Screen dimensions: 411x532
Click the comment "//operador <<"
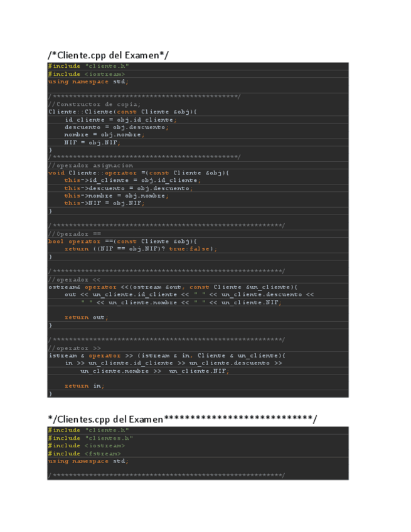pyautogui.click(x=74, y=280)
